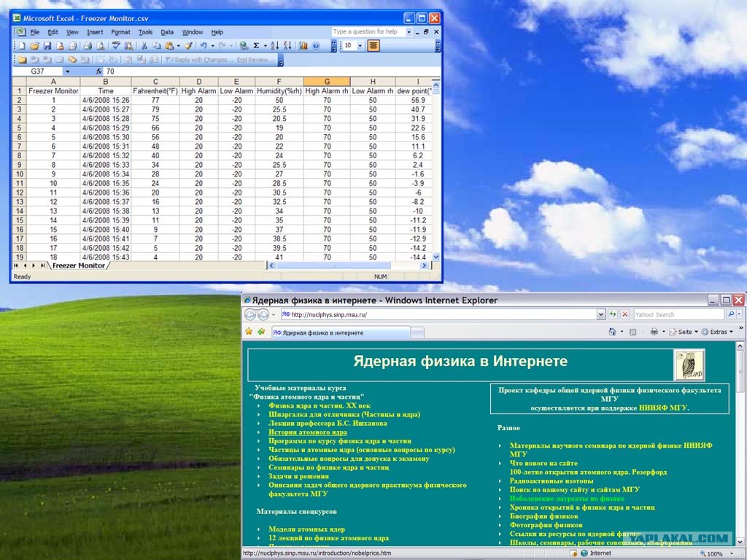Viewport: 747px width, 560px height.
Task: Open the File menu in Excel
Action: click(35, 32)
